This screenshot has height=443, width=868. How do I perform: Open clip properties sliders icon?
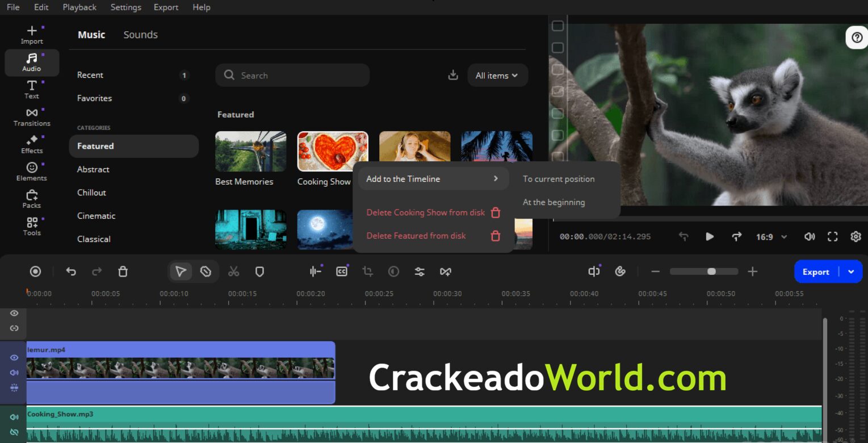(x=420, y=271)
